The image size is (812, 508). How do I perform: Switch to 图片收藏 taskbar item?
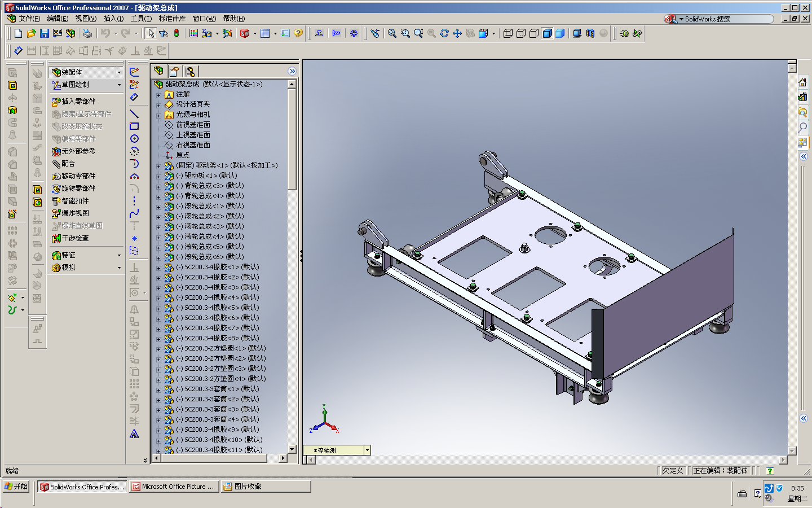point(266,487)
